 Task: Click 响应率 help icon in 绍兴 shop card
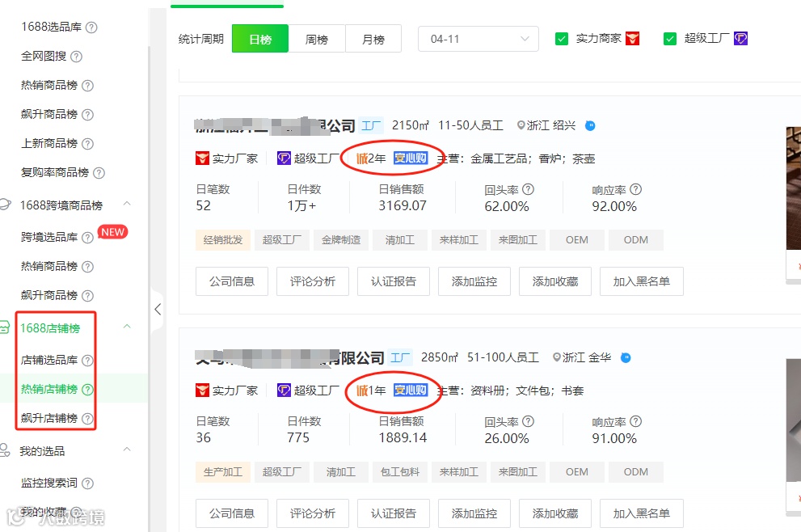(x=635, y=190)
